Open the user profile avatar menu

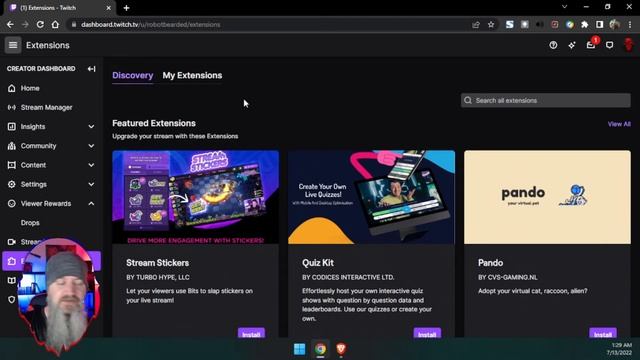(x=629, y=44)
